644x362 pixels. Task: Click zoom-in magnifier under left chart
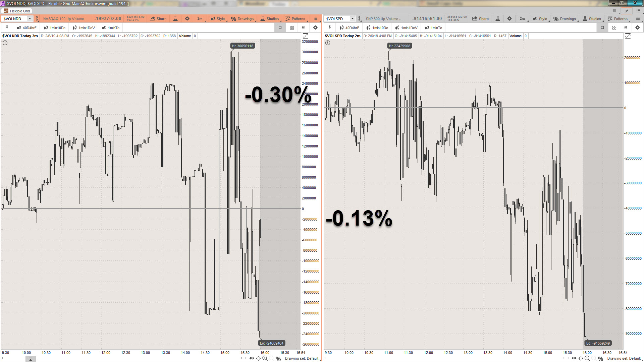(x=265, y=358)
